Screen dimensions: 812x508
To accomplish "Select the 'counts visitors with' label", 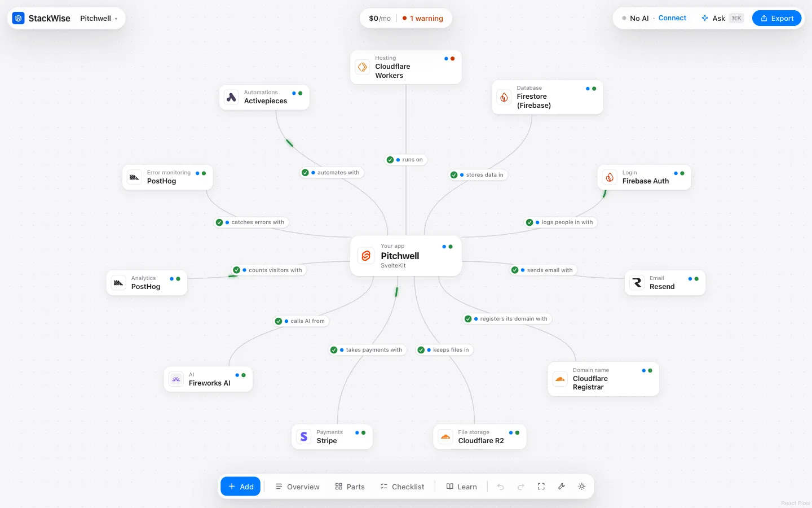I will (x=269, y=270).
